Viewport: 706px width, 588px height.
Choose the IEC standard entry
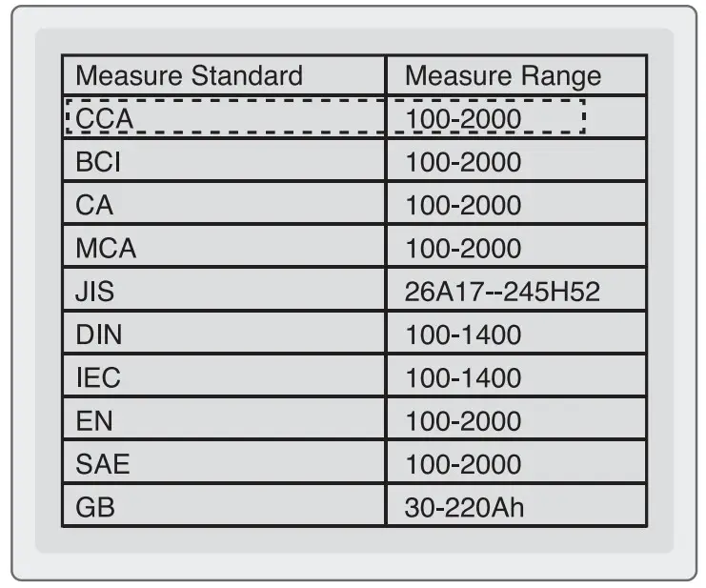point(98,377)
